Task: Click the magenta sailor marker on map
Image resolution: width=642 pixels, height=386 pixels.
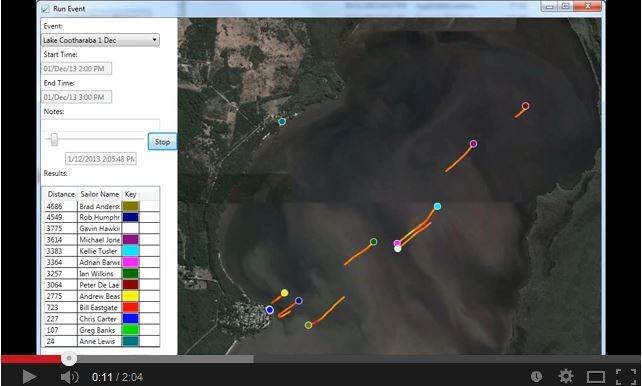Action: click(396, 243)
